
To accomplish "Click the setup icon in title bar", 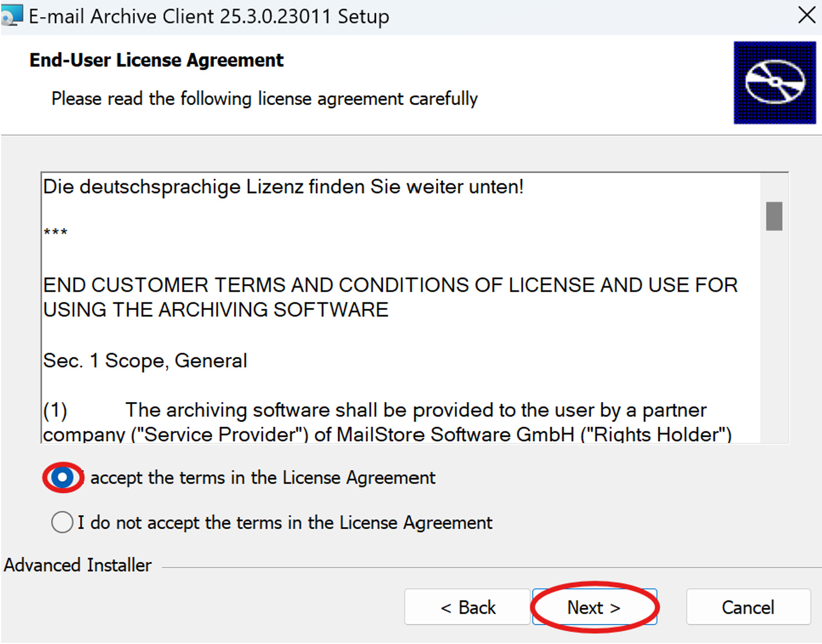I will tap(11, 16).
